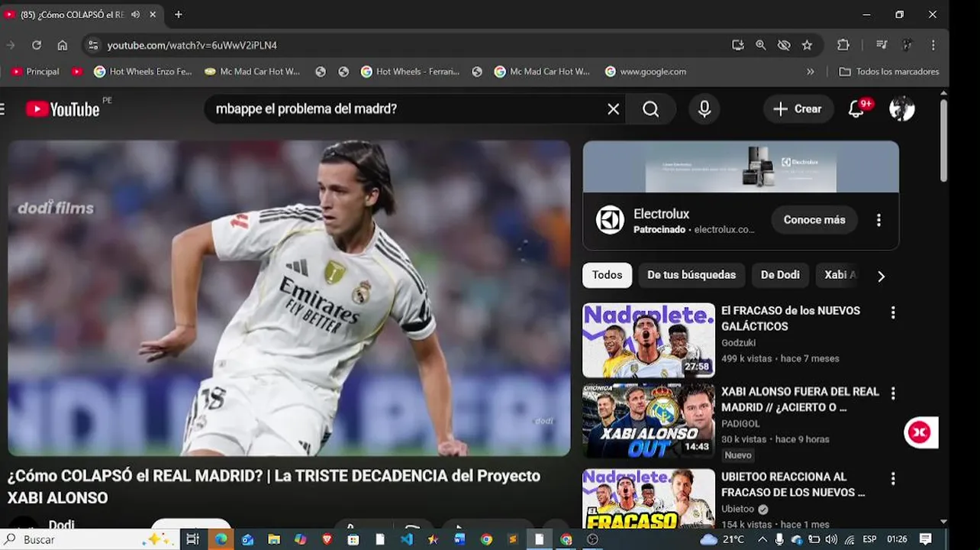Open the XABI ALONSO OUT thumbnail
The height and width of the screenshot is (550, 980).
649,421
